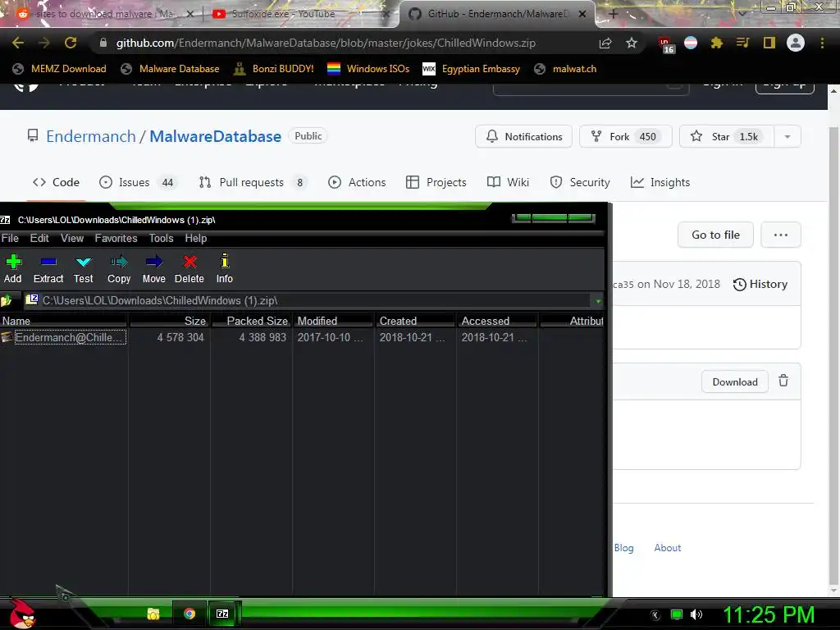Screen dimensions: 840x630
Task: Extract the archive using the Extract tool
Action: pos(48,268)
